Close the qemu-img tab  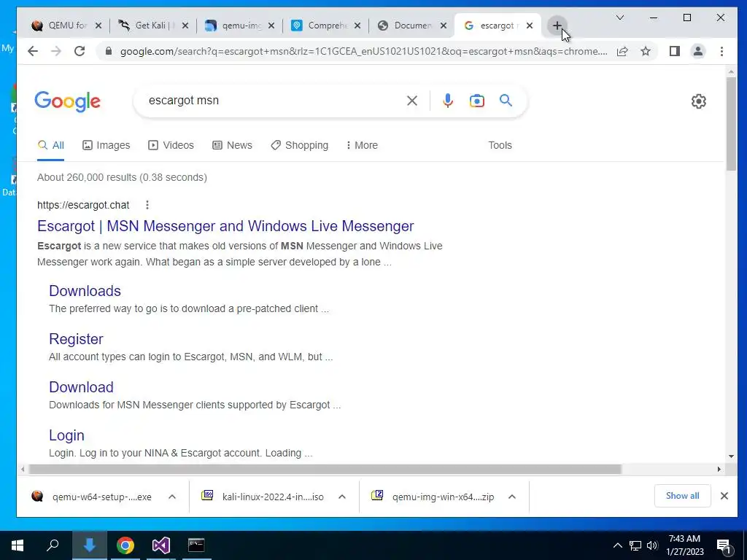(271, 26)
